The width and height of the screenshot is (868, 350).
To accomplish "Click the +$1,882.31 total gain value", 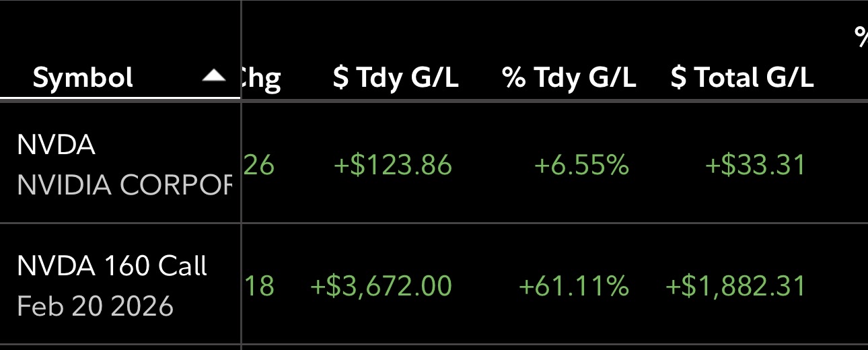I will pyautogui.click(x=735, y=286).
